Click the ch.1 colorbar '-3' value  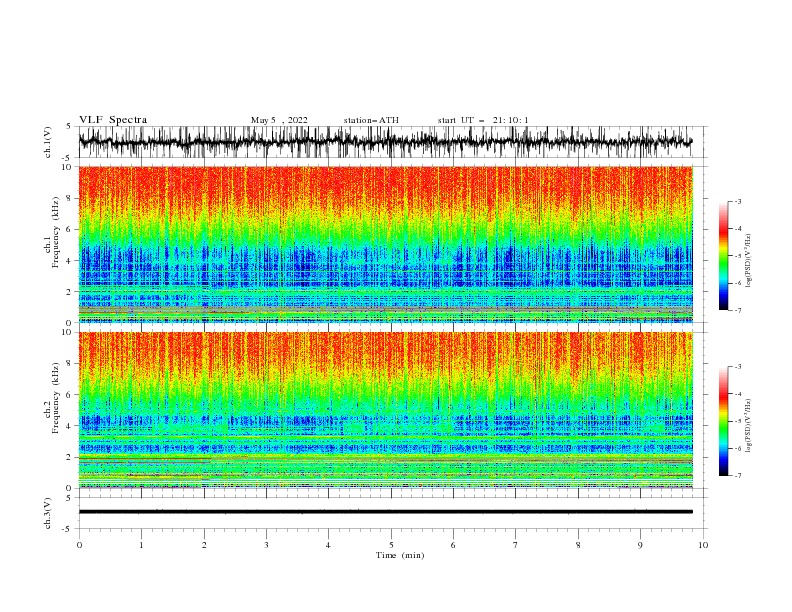click(737, 201)
